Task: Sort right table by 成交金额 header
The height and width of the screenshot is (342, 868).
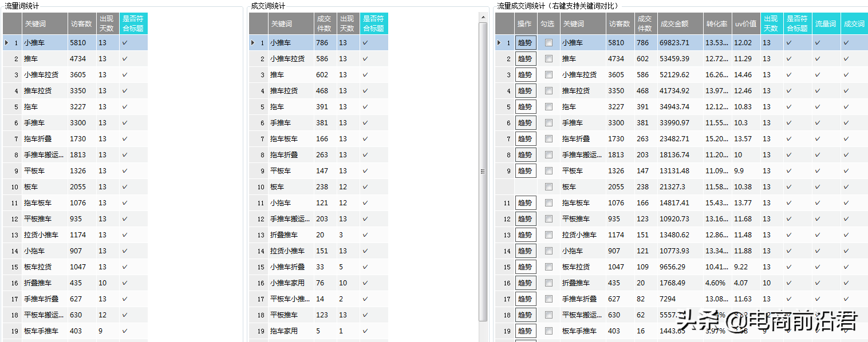Action: [680, 24]
